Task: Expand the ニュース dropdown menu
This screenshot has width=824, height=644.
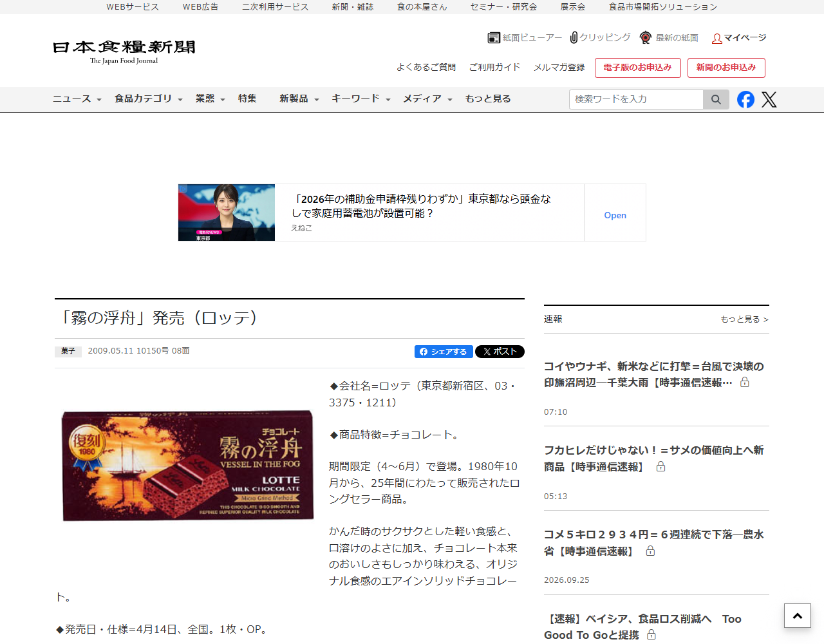Action: (77, 99)
